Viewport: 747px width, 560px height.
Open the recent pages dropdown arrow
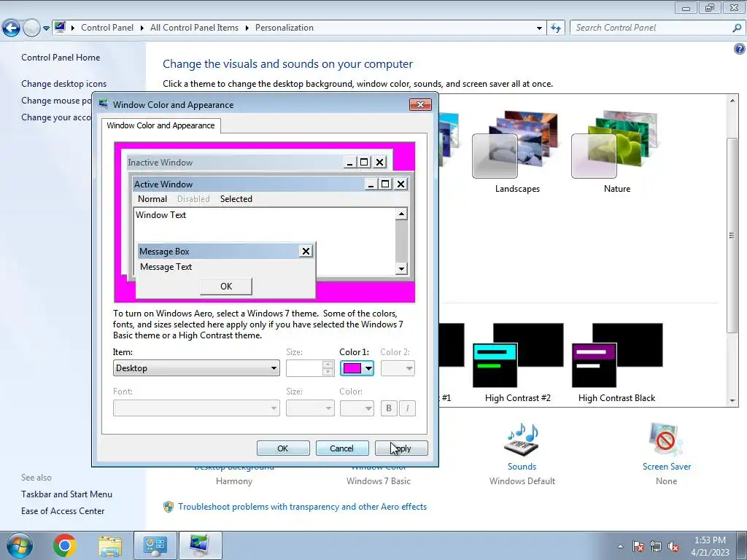pos(46,28)
